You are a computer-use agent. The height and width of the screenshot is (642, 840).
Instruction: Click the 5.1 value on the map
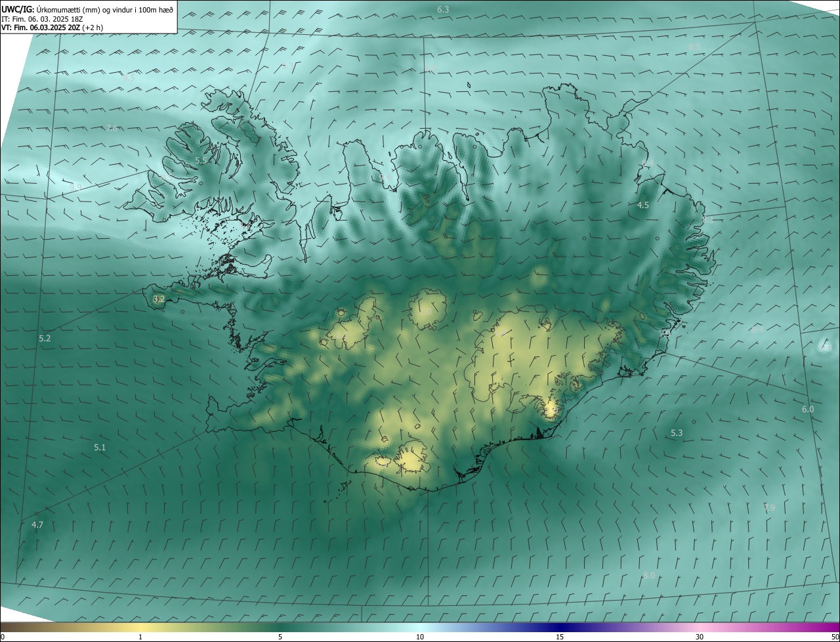click(x=100, y=448)
